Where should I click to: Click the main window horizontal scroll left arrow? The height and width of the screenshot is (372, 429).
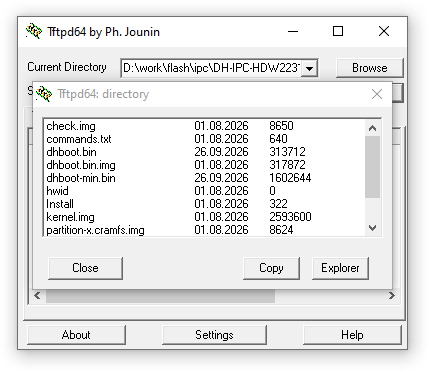[x=37, y=296]
